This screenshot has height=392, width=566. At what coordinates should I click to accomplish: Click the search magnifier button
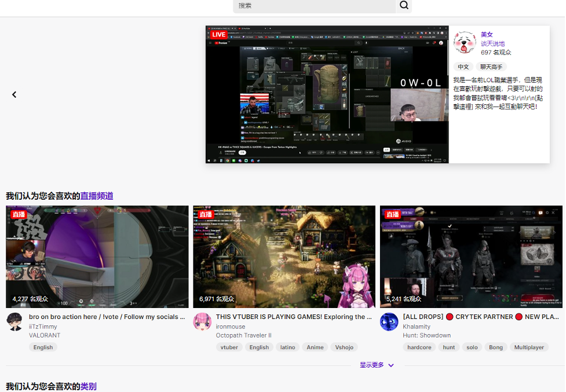click(x=404, y=5)
